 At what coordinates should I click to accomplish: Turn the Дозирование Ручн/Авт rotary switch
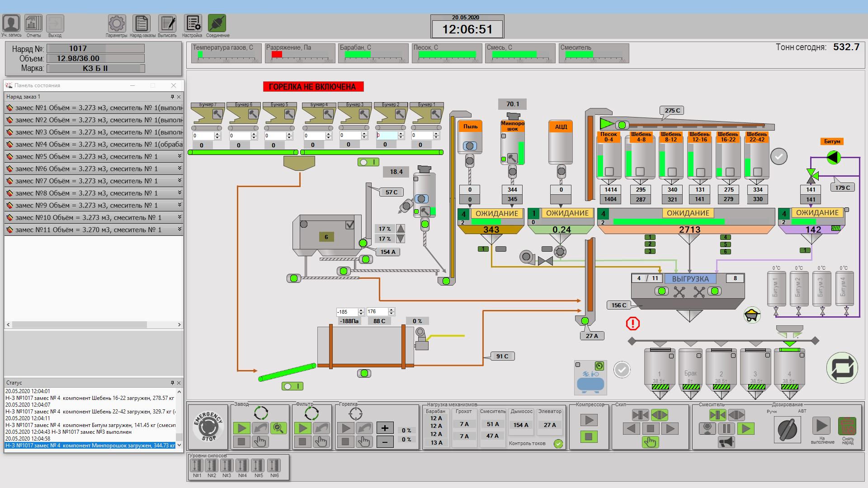pyautogui.click(x=787, y=430)
